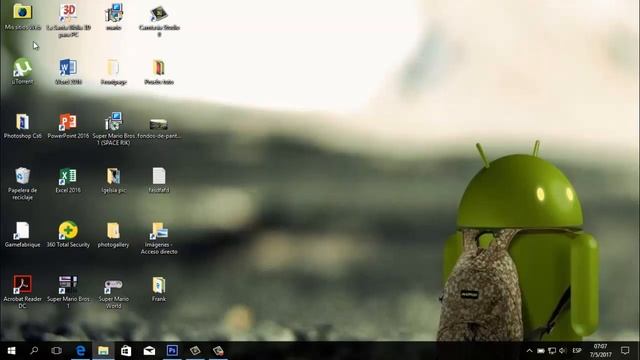Open the Mail app from taskbar
640x360 pixels.
(x=149, y=351)
